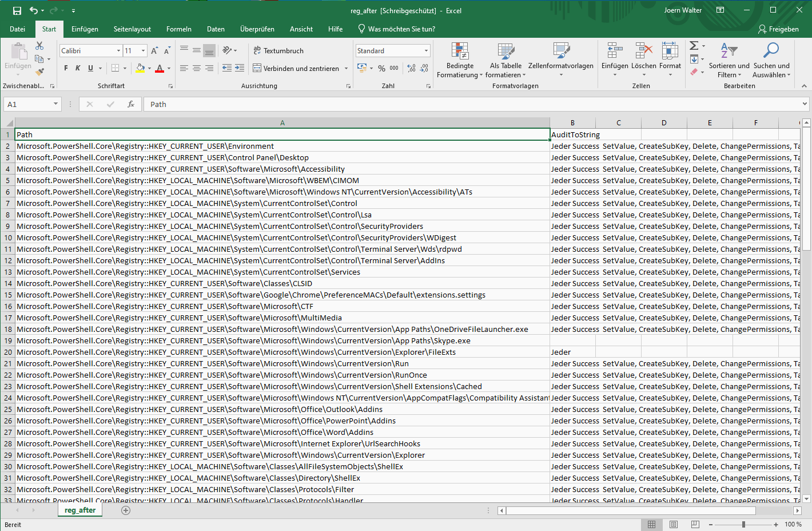Open the Datei menu
The width and height of the screenshot is (812, 531).
tap(17, 29)
